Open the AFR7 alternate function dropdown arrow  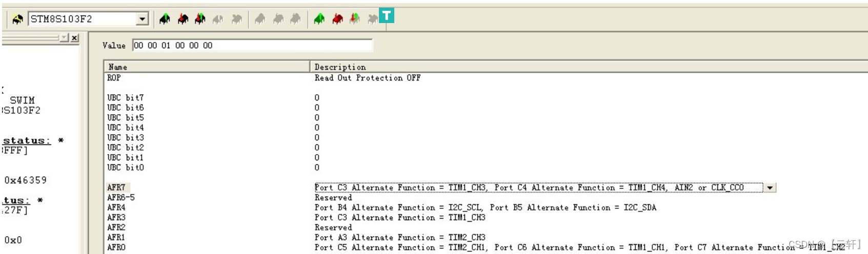(770, 188)
